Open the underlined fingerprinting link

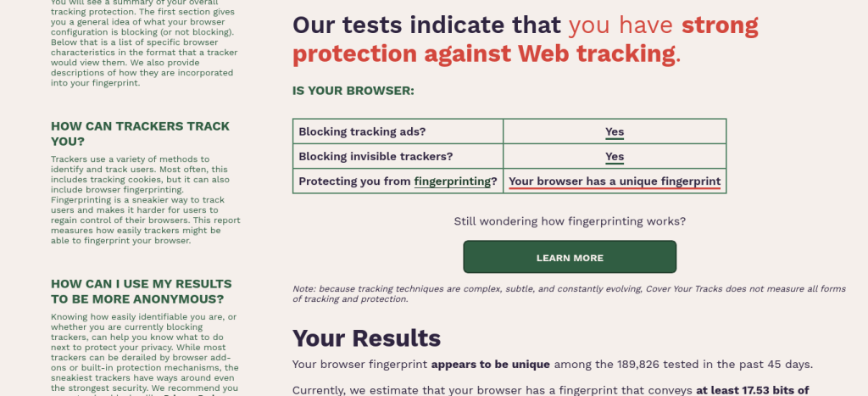455,181
